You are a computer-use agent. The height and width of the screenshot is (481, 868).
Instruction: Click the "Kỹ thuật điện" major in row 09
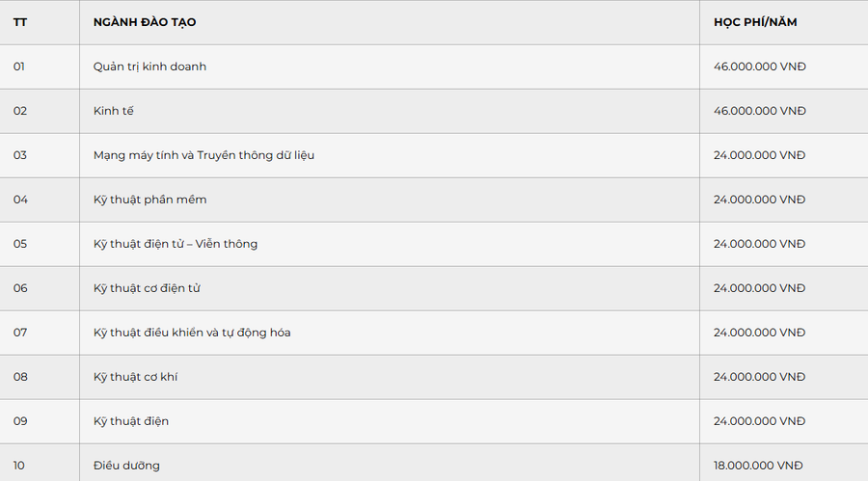click(131, 421)
